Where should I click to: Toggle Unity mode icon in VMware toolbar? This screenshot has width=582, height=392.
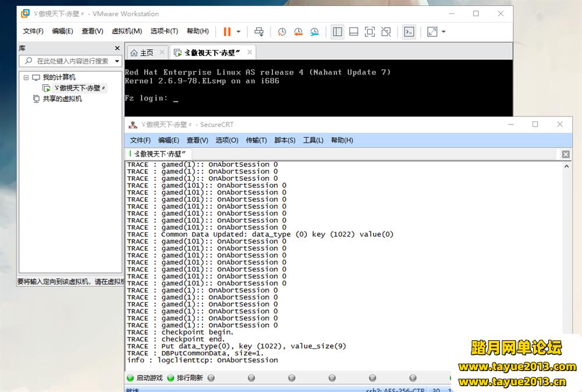point(386,31)
